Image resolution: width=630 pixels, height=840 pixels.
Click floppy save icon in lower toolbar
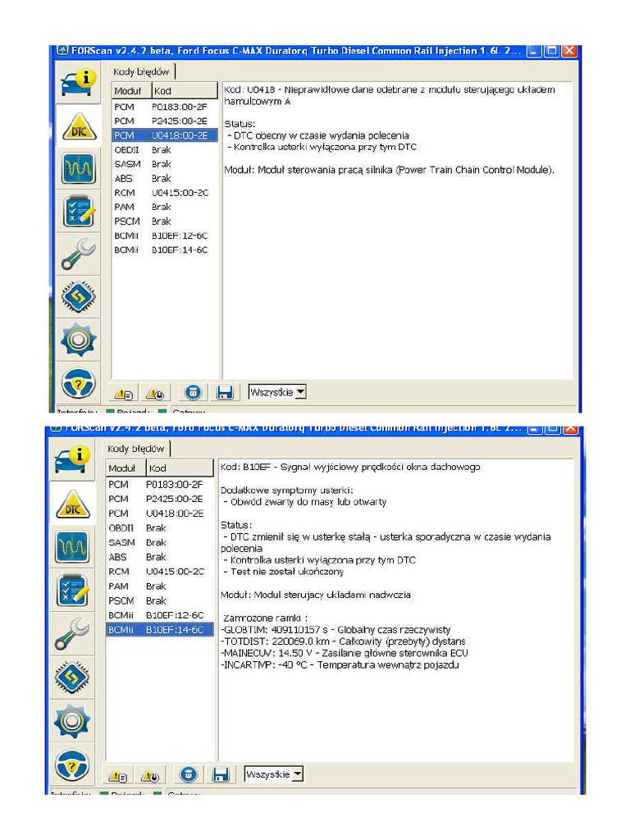pyautogui.click(x=220, y=774)
